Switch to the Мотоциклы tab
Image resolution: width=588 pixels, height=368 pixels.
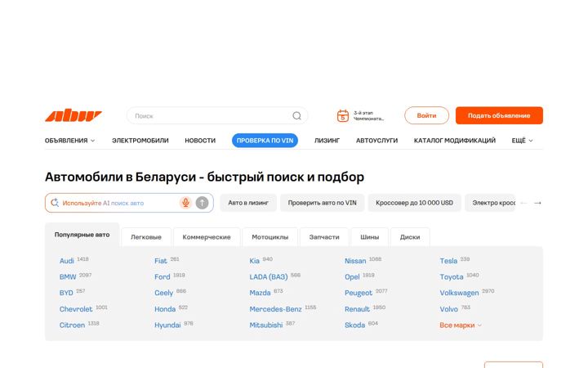[x=270, y=237]
